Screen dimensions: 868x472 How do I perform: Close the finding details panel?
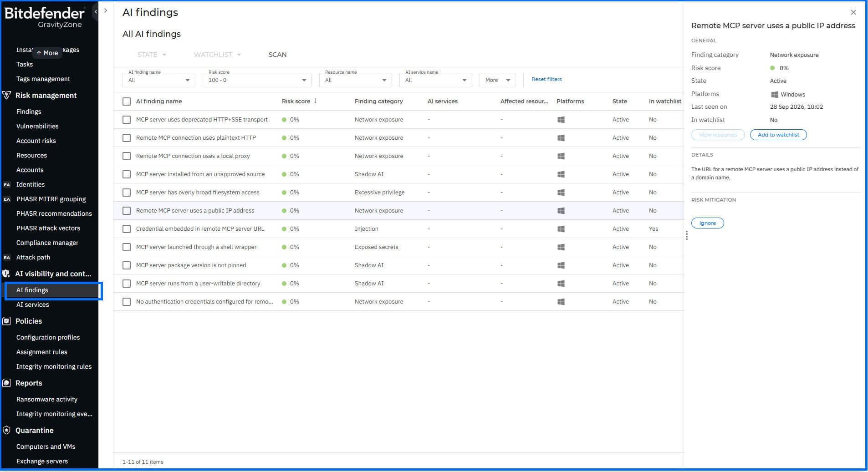853,12
